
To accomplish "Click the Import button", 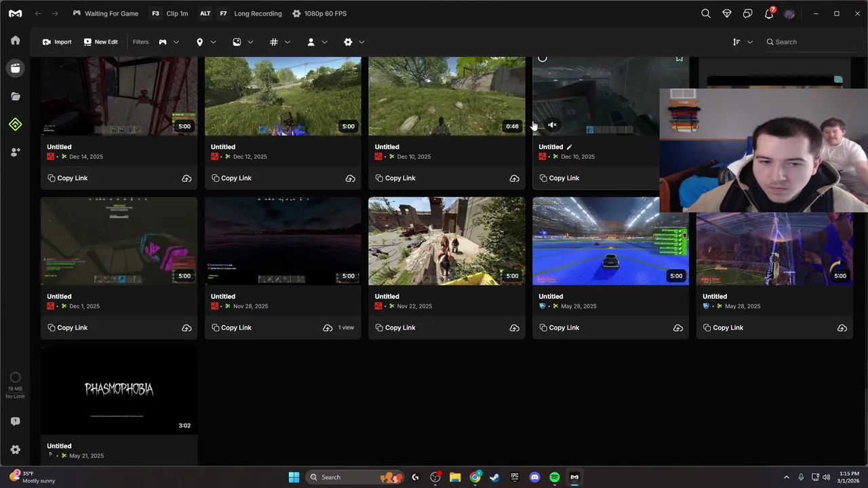I will click(57, 42).
